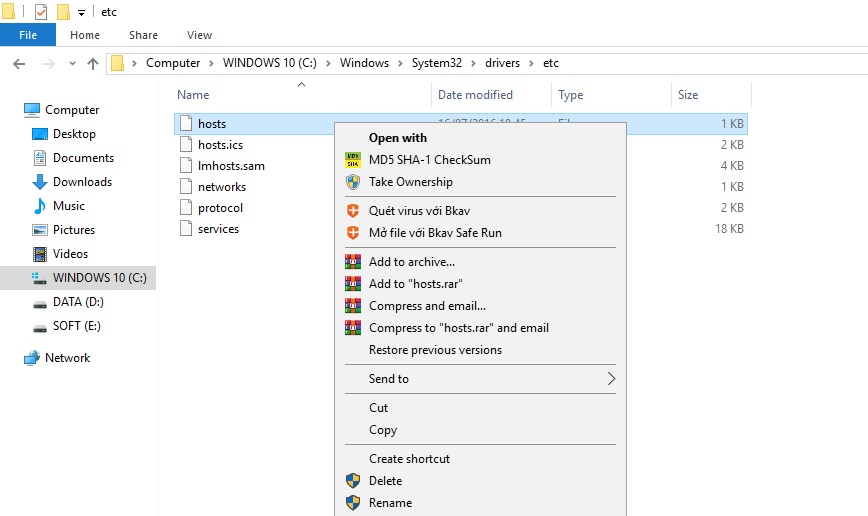The width and height of the screenshot is (868, 516).
Task: Expand chevron after System32 in breadcrumb
Action: click(473, 64)
